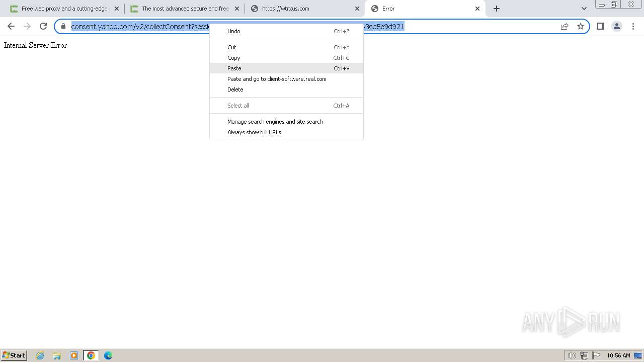644x362 pixels.
Task: Bookmark this tab with the star icon
Action: click(x=581, y=26)
